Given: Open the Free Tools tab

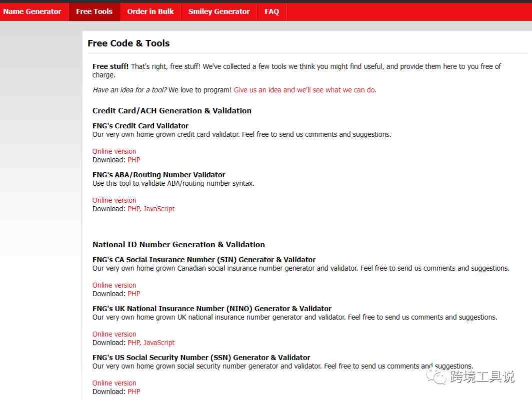Looking at the screenshot, I should tap(94, 11).
